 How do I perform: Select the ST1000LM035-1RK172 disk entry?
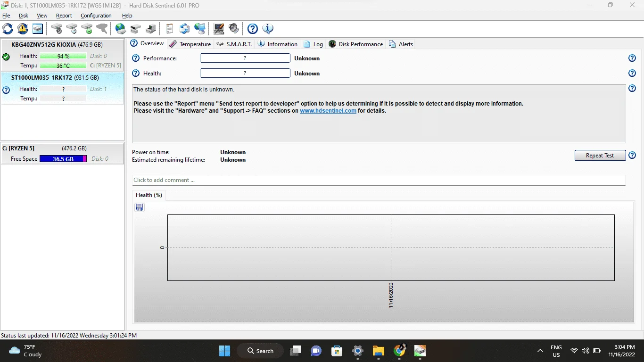pyautogui.click(x=62, y=88)
